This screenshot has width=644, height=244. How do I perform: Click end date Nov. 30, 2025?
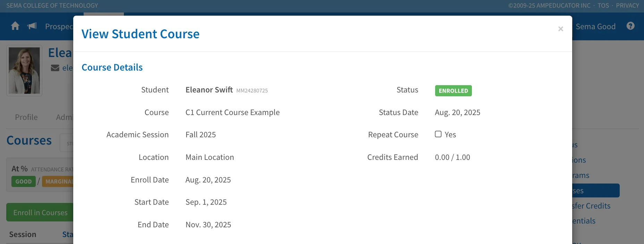point(208,225)
